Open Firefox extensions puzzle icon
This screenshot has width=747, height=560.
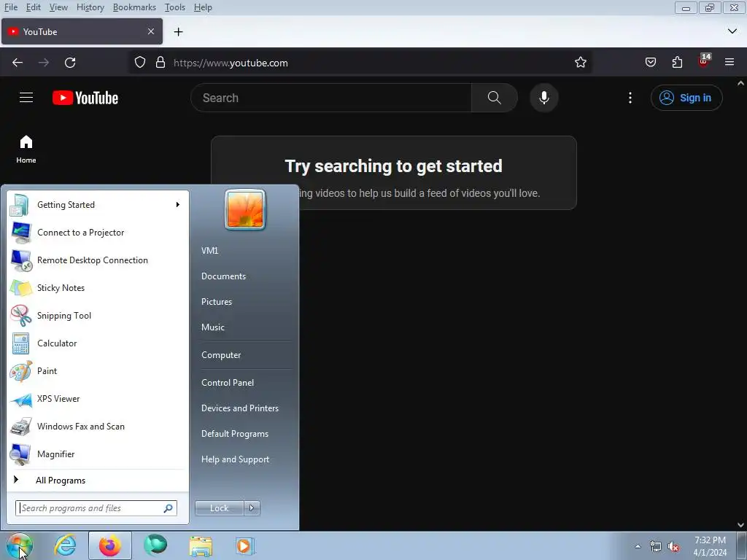point(677,63)
